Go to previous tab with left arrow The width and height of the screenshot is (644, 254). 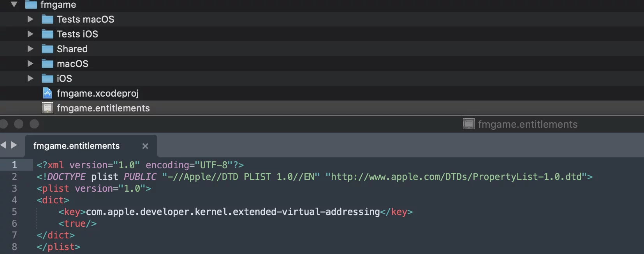pos(4,145)
